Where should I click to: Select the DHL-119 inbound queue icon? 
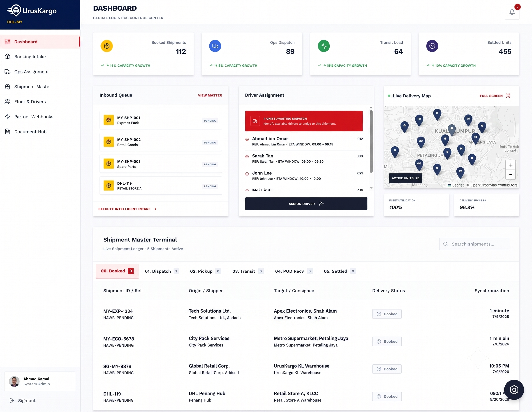[x=109, y=186]
